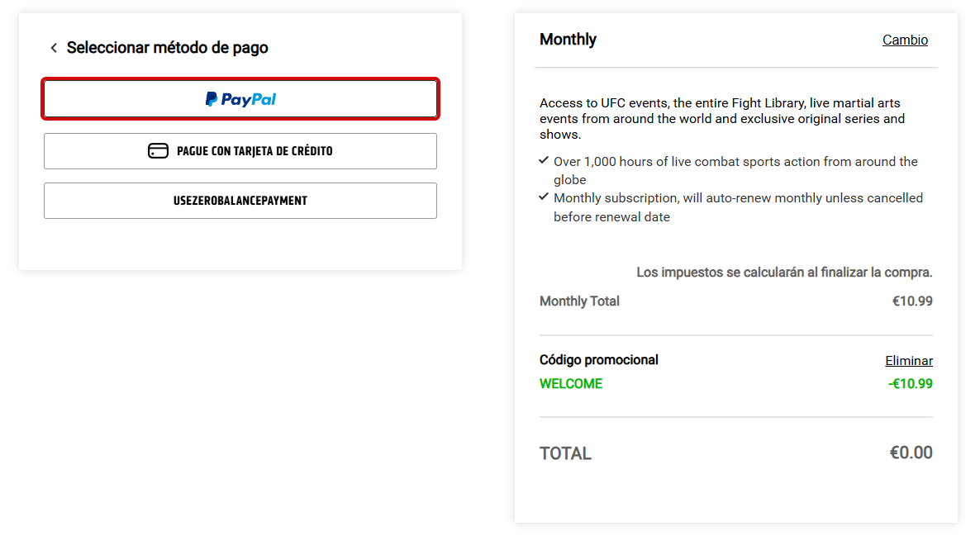Choose the USEZEROBALANCEPAYMENT option
Screen dimensions: 980x536
240,201
